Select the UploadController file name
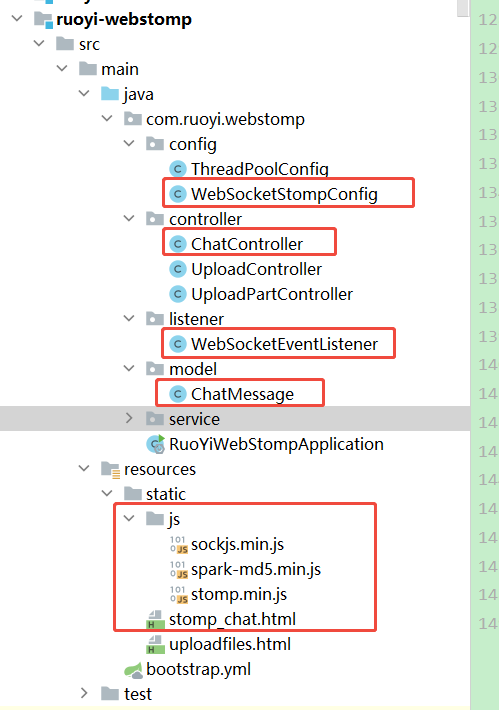The height and width of the screenshot is (710, 499). point(256,269)
